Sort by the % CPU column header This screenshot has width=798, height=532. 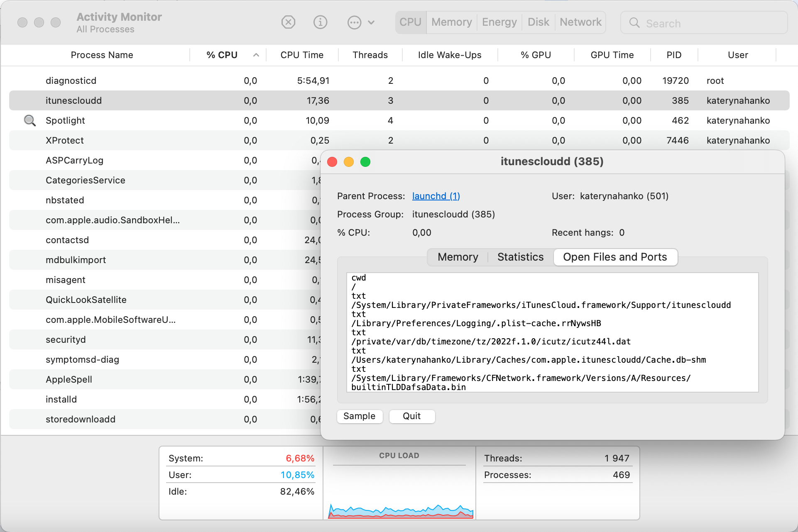228,55
